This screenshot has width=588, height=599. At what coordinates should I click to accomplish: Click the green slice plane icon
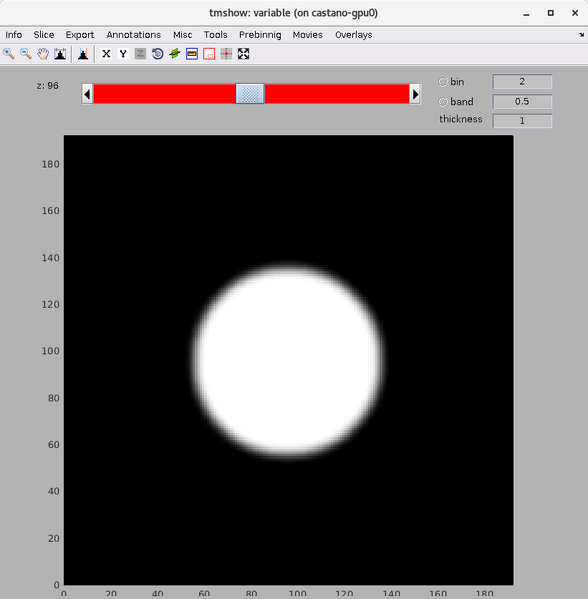[x=175, y=54]
